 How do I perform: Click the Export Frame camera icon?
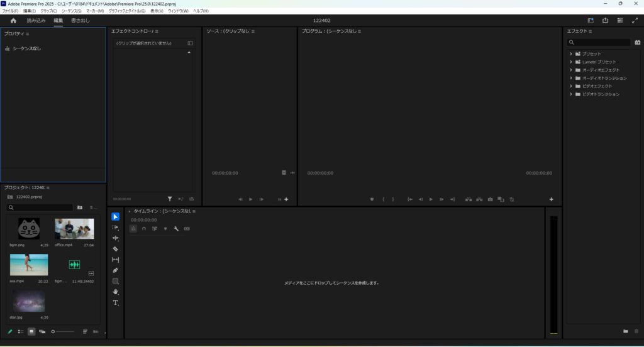click(x=490, y=199)
